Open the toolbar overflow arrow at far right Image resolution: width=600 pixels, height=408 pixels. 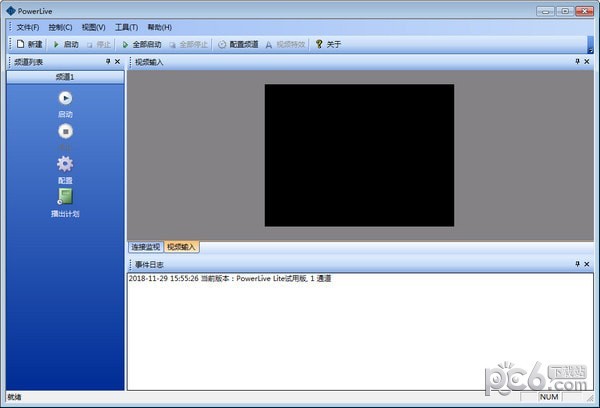[x=591, y=47]
